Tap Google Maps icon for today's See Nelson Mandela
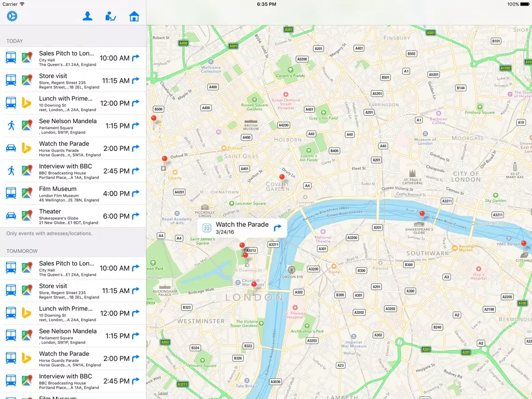 [27, 125]
